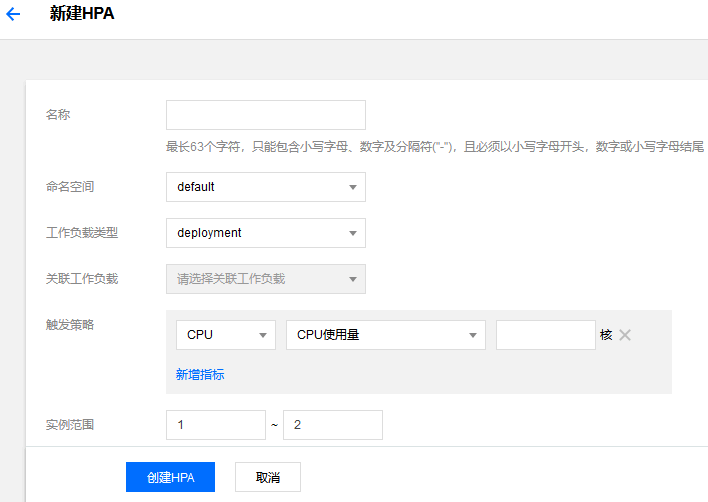Open the CPU metric type dropdown

point(226,335)
